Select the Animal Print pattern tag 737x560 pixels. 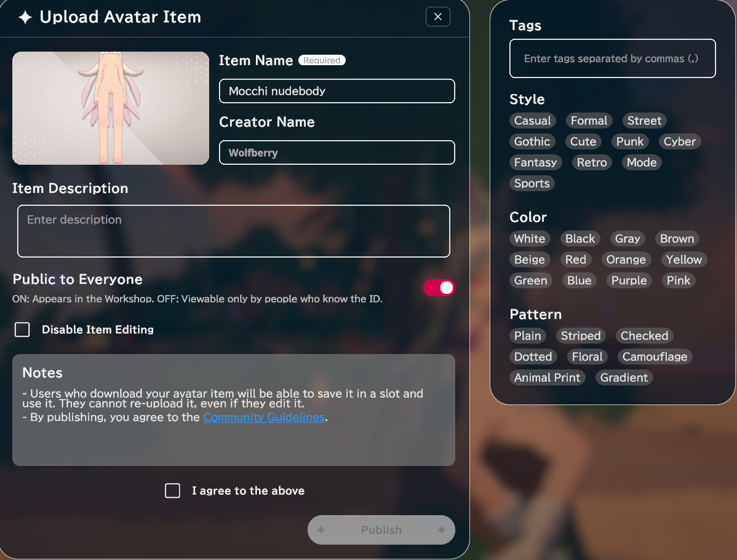pyautogui.click(x=547, y=377)
